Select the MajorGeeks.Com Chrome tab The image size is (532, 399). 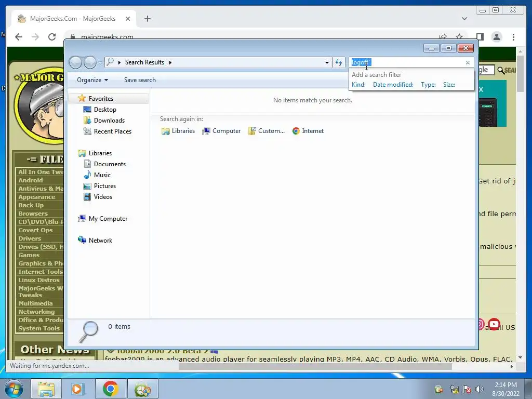(x=74, y=19)
